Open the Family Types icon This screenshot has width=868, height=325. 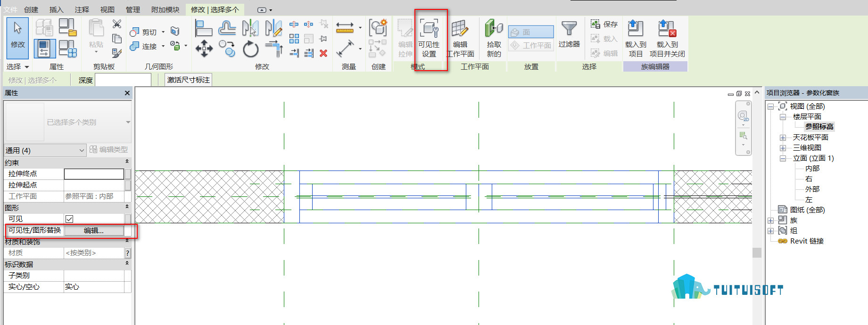point(67,49)
